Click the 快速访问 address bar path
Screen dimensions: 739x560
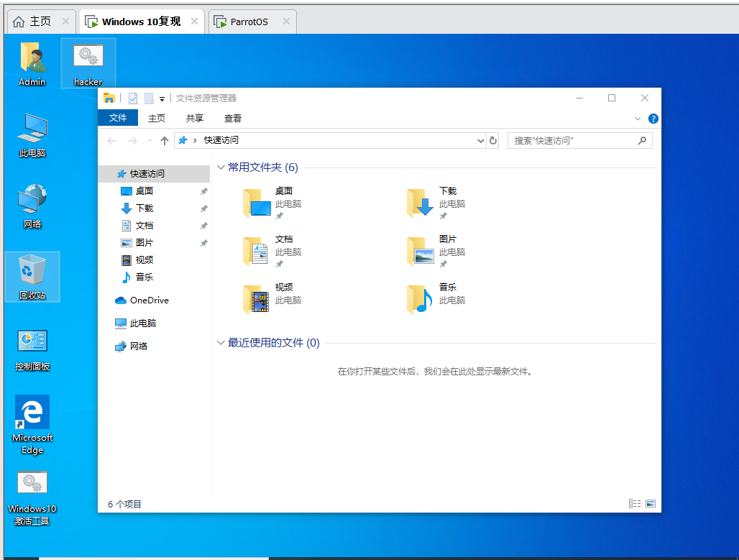[x=221, y=140]
